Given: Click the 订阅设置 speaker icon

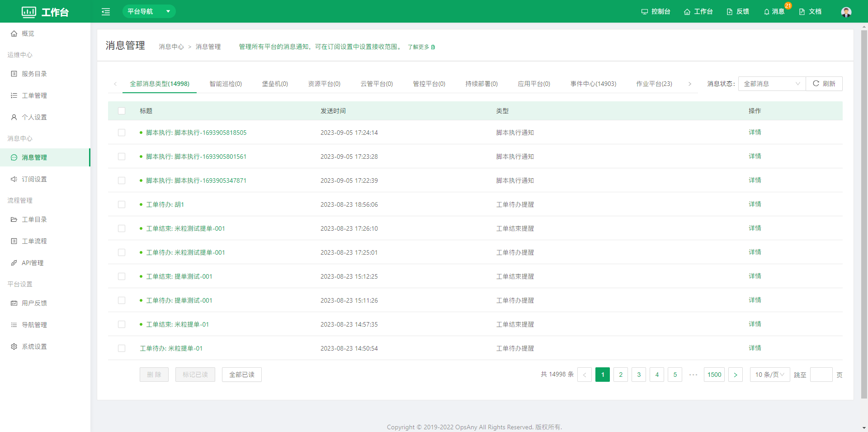Looking at the screenshot, I should tap(14, 179).
